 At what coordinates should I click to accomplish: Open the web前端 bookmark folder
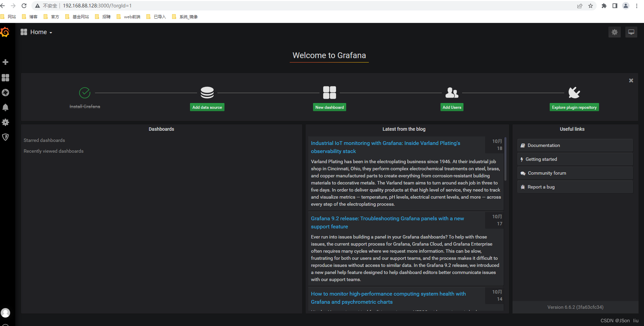click(128, 17)
